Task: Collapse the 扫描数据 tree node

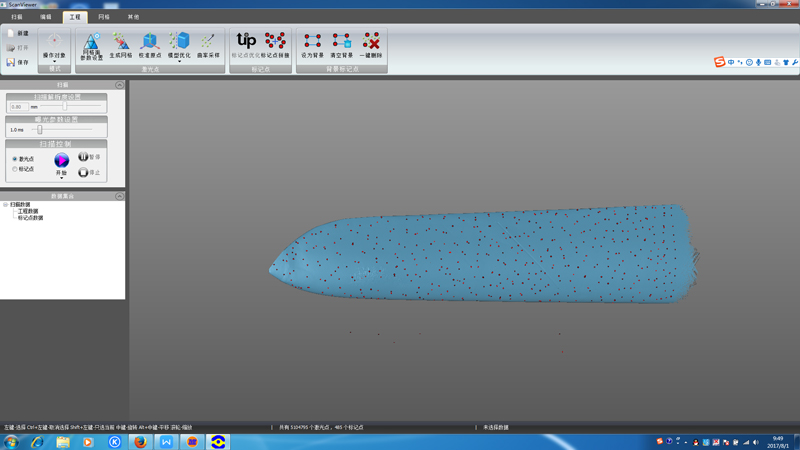Action: (5, 205)
